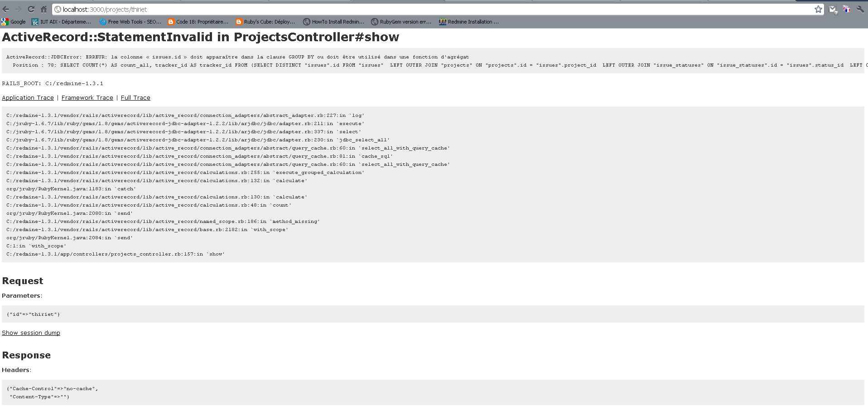Open the Ruby's Cube: Déploy bookmark
868x420 pixels.
click(265, 22)
